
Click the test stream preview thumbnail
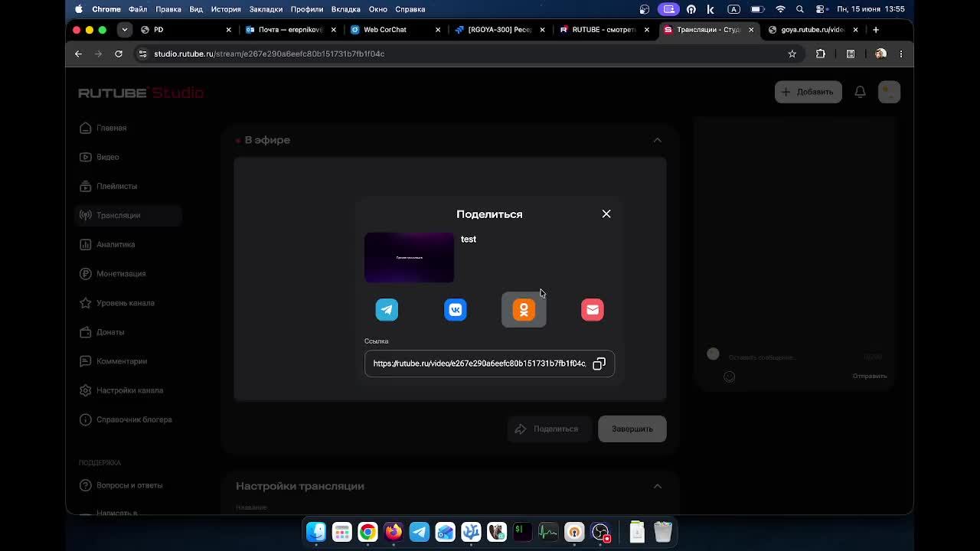click(409, 258)
